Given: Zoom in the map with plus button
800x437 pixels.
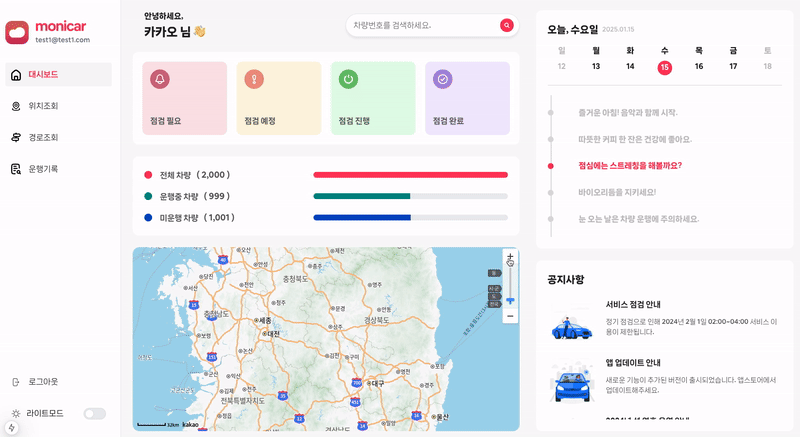Looking at the screenshot, I should (x=510, y=257).
